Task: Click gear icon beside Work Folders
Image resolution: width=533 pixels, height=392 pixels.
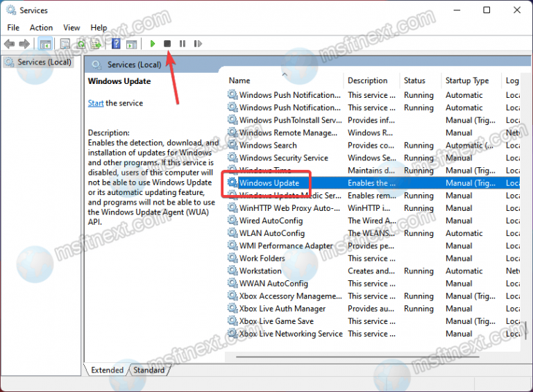Action: (x=232, y=258)
